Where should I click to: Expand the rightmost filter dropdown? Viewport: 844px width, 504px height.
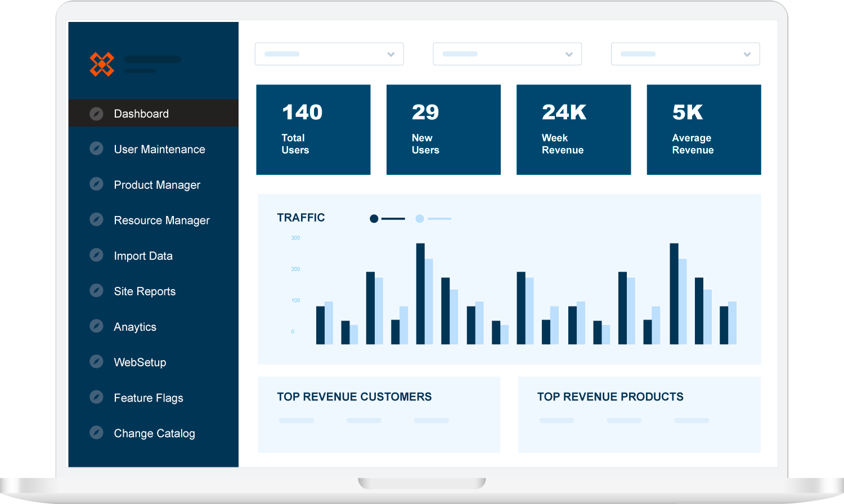pos(685,54)
